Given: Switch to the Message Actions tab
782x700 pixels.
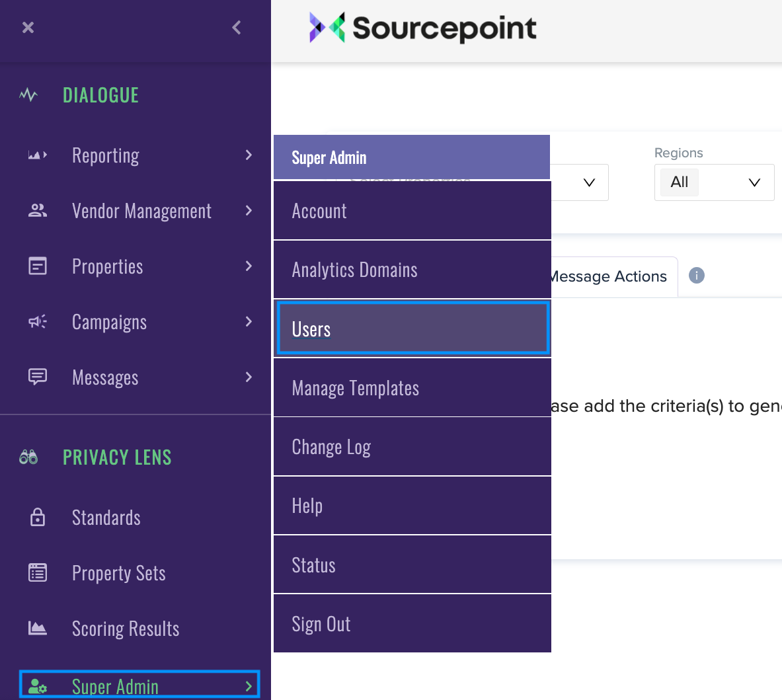Looking at the screenshot, I should point(613,276).
